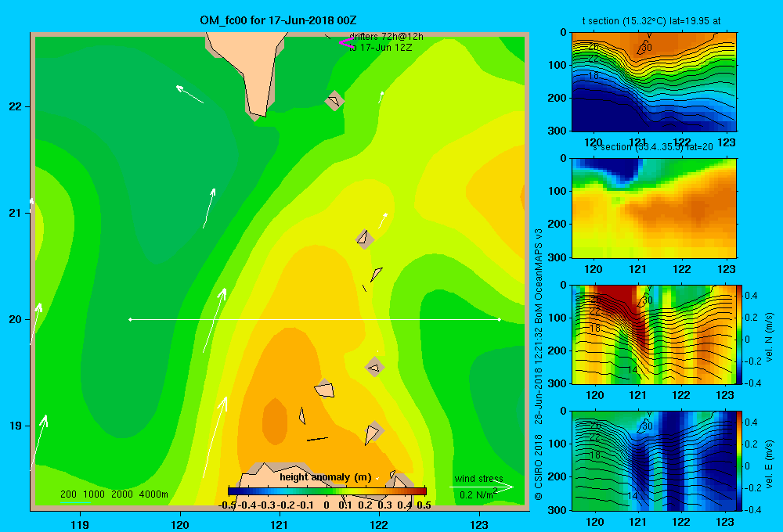Click longitude label 119 on main map
783x532 pixels.
[x=80, y=525]
